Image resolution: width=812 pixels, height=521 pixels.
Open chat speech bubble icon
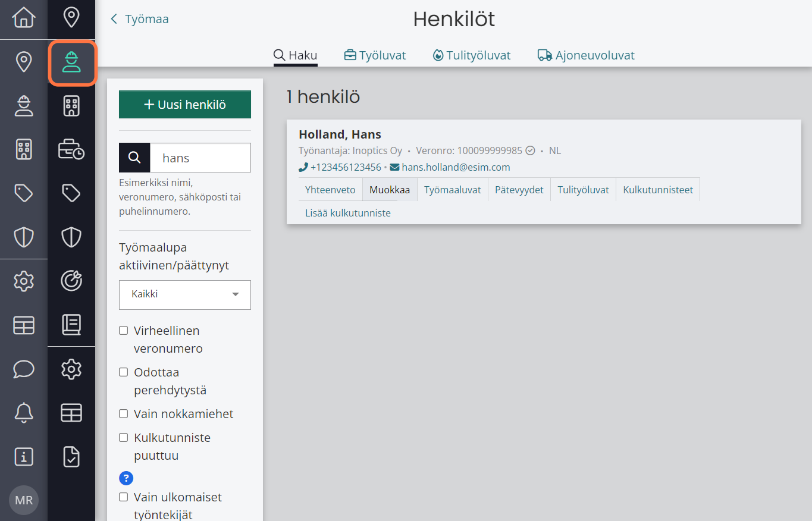coord(24,368)
